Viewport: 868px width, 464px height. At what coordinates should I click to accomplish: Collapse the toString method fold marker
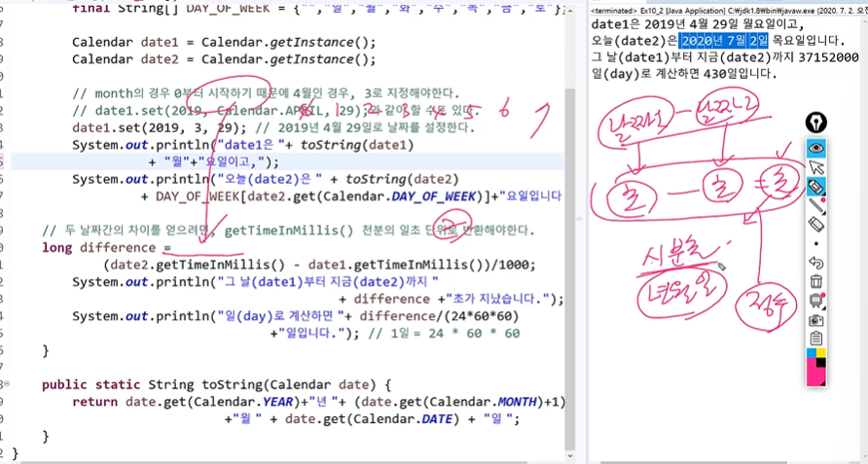point(6,383)
